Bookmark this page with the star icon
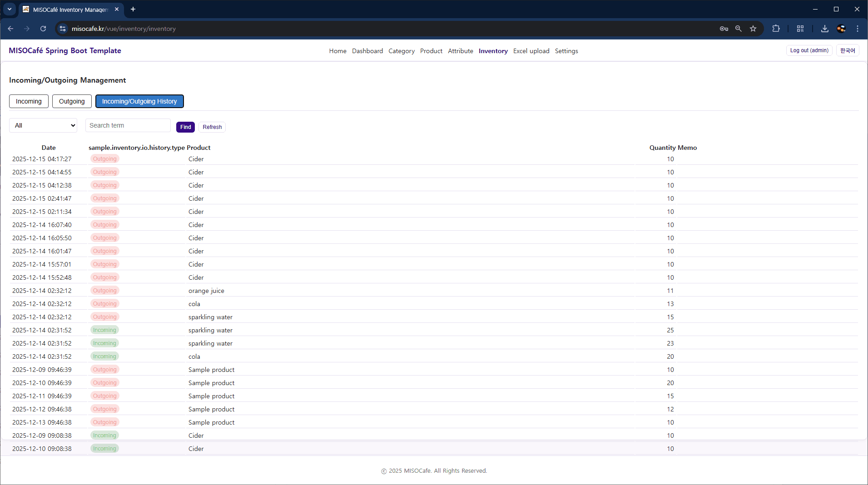Viewport: 868px width, 485px height. point(754,28)
